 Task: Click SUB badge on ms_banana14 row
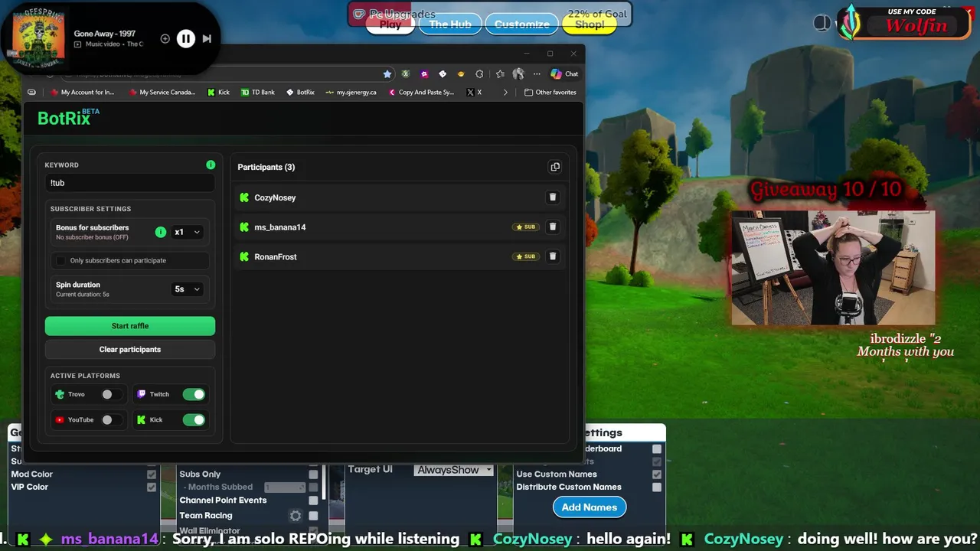[x=525, y=227]
